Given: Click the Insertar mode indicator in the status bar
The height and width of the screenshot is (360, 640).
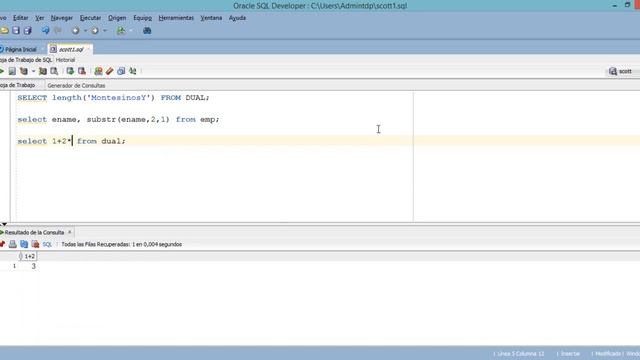Looking at the screenshot, I should [x=570, y=353].
